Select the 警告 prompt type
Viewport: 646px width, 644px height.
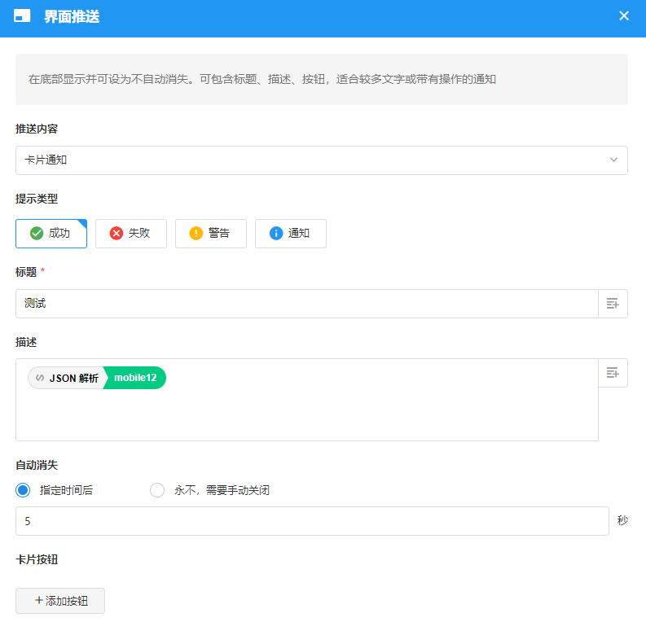[211, 234]
